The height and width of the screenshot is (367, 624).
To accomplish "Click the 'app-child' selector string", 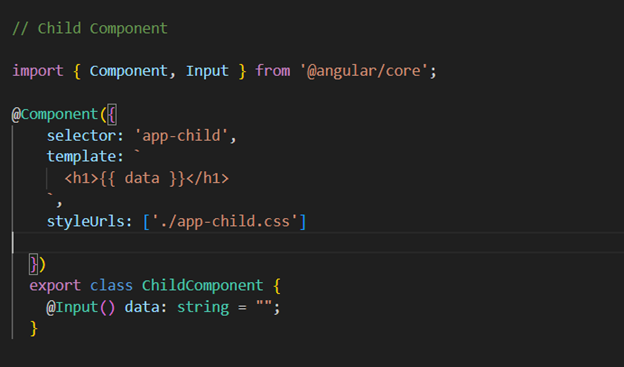I will coord(181,136).
